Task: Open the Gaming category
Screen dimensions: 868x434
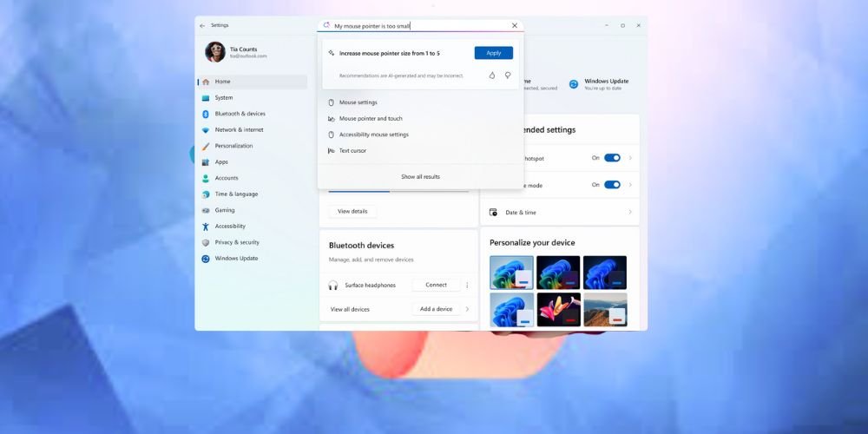Action: [253, 210]
